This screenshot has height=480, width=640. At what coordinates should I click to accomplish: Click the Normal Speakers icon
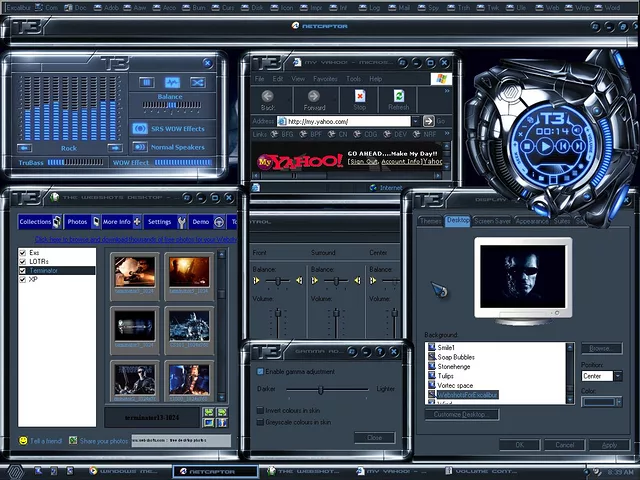141,147
